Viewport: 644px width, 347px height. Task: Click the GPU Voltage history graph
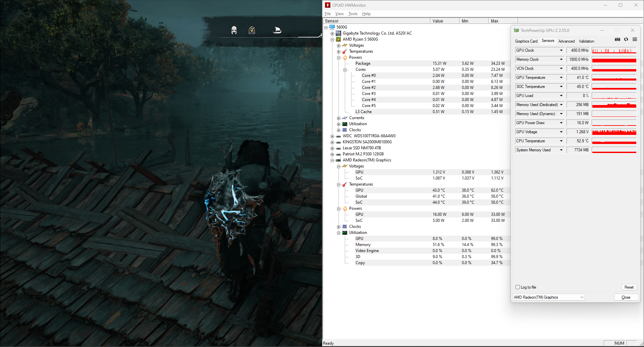point(614,132)
